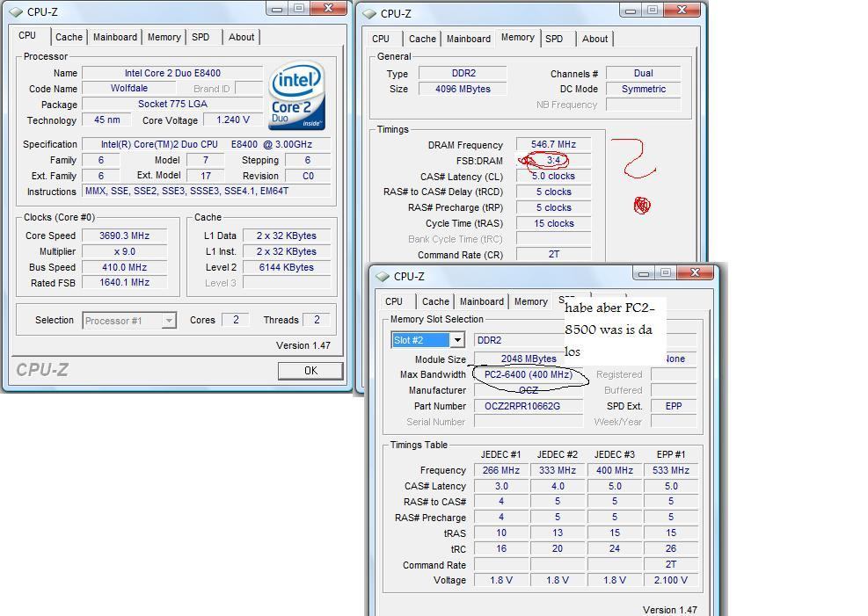Image resolution: width=868 pixels, height=616 pixels.
Task: Click the Cycle Time value 15 clocks
Action: coord(553,223)
